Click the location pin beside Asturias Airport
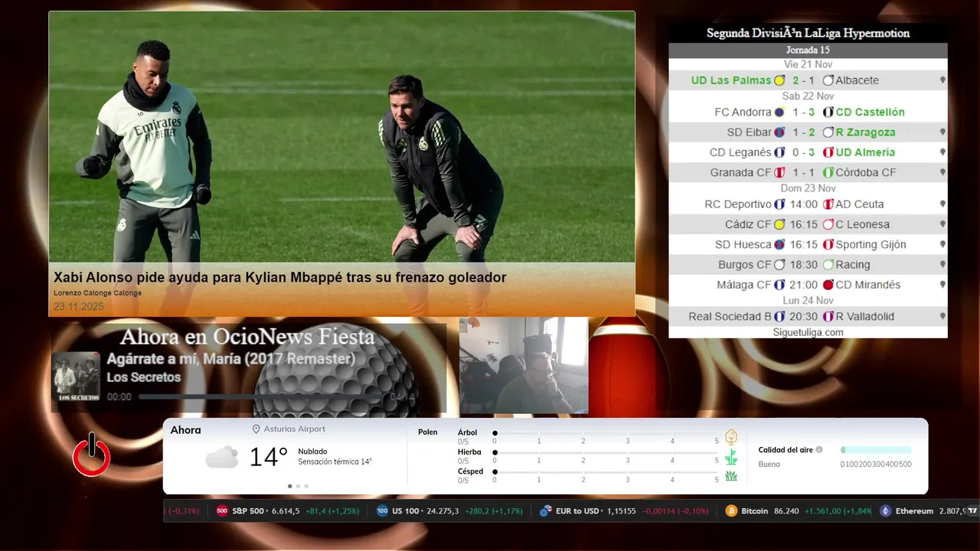The image size is (980, 551). pos(256,429)
